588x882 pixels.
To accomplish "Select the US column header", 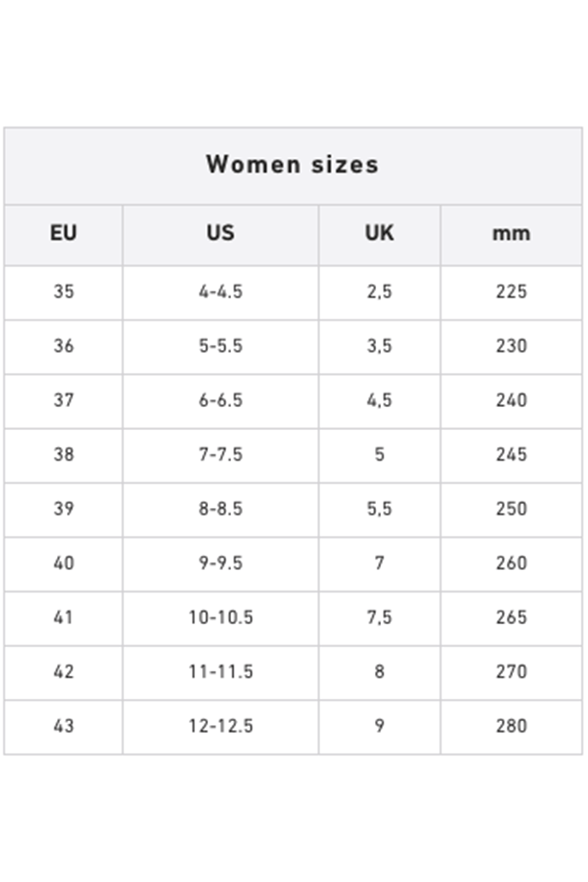I will [x=220, y=233].
